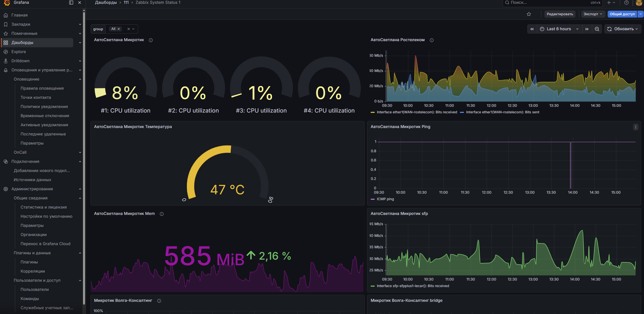Image resolution: width=644 pixels, height=314 pixels.
Task: Collapse the navigation sidebar via panel icon
Action: click(x=71, y=3)
